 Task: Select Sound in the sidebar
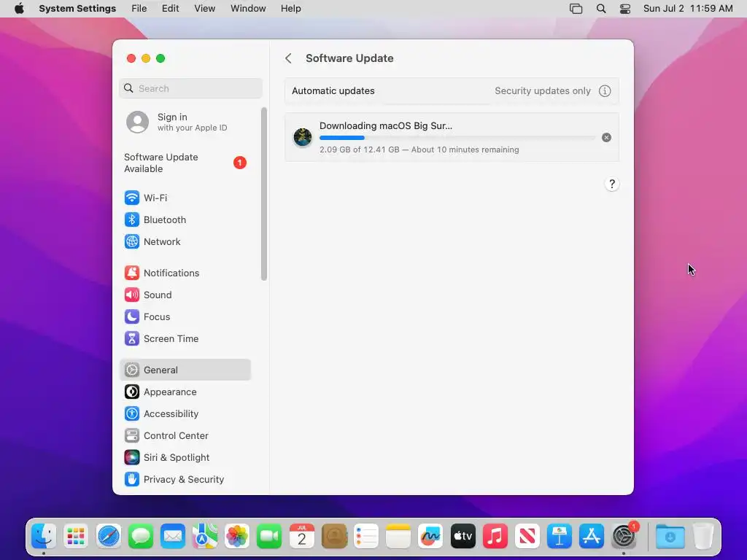[185, 295]
